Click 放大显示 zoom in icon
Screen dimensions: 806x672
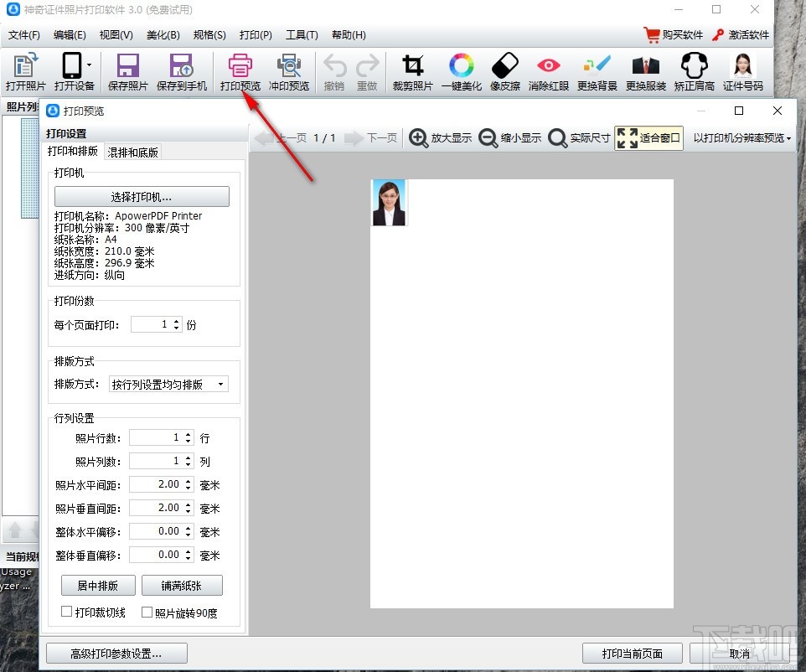point(440,137)
